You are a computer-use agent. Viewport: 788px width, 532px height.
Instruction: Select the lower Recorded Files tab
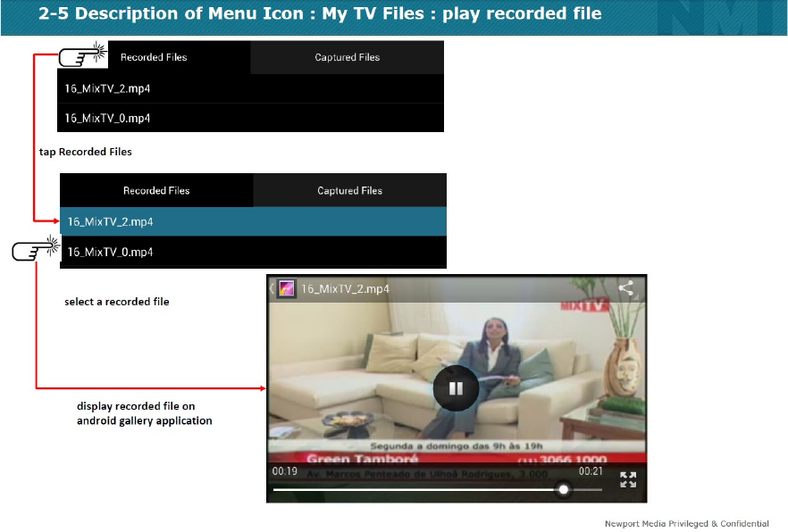point(156,191)
